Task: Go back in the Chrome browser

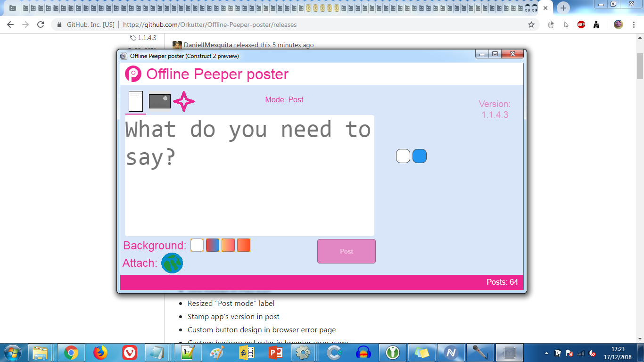Action: coord(10,25)
